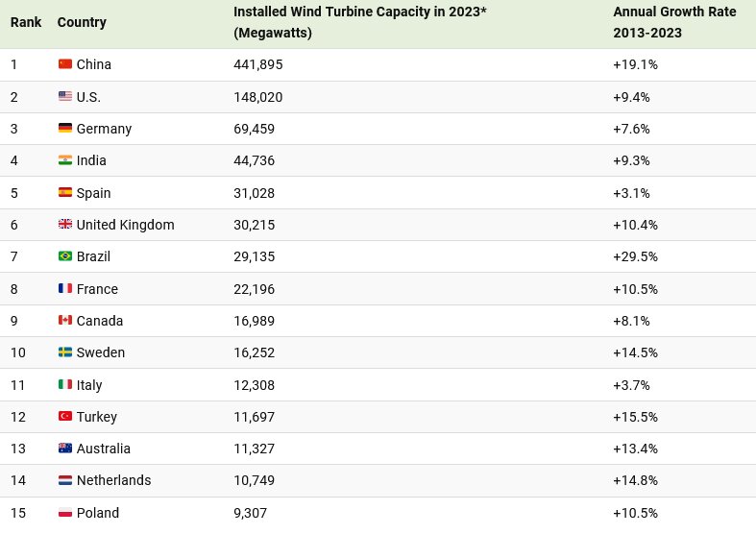Image resolution: width=756 pixels, height=534 pixels.
Task: Click the Country column header
Action: click(x=82, y=22)
